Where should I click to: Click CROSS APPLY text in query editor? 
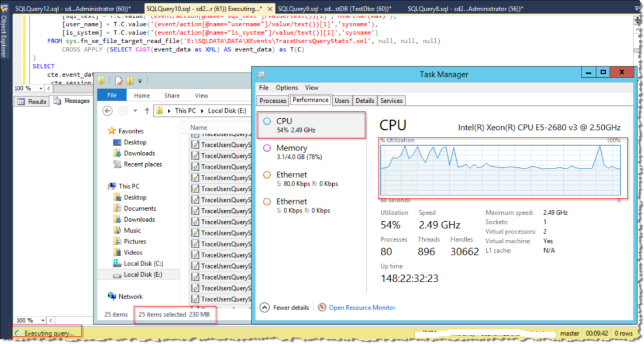pyautogui.click(x=82, y=49)
